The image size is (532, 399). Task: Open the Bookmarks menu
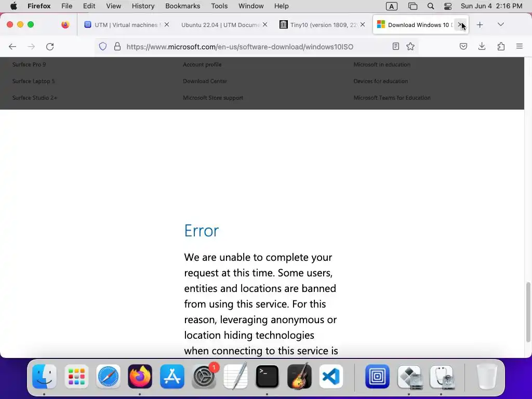(182, 6)
